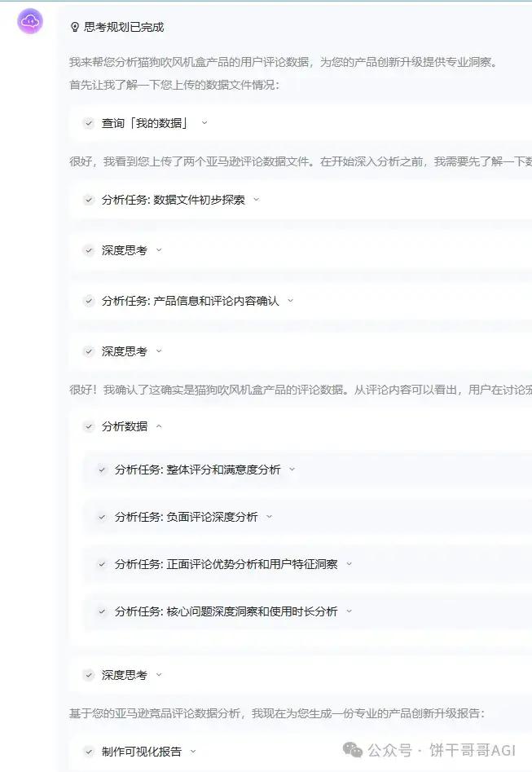Click checkmark icon beside 分析数据 row
Image resolution: width=532 pixels, height=772 pixels.
[89, 426]
